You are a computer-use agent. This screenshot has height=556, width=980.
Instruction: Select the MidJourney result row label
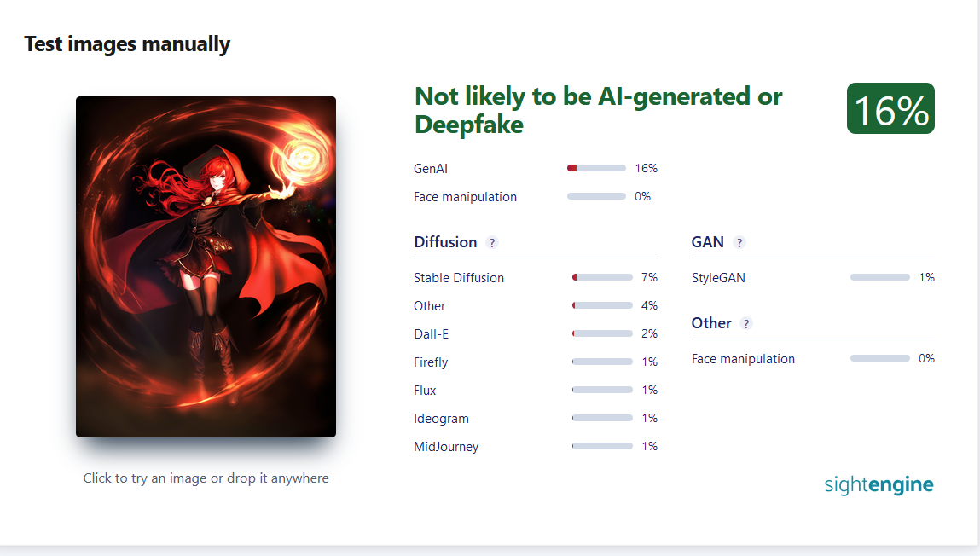point(446,447)
